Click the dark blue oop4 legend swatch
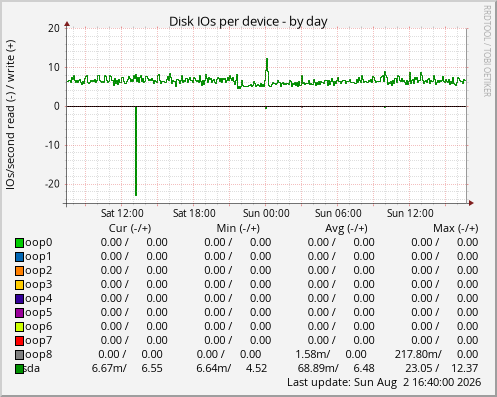This screenshot has width=497, height=397. tap(19, 299)
